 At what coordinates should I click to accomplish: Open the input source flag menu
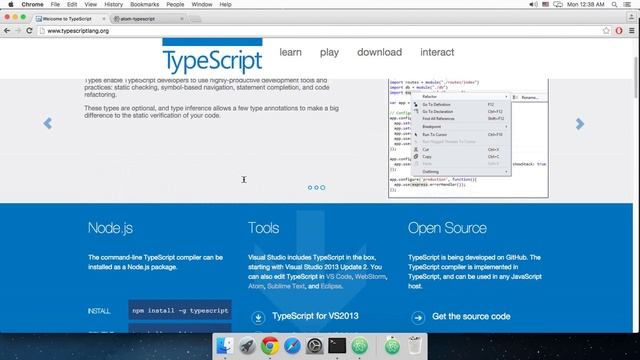click(545, 4)
